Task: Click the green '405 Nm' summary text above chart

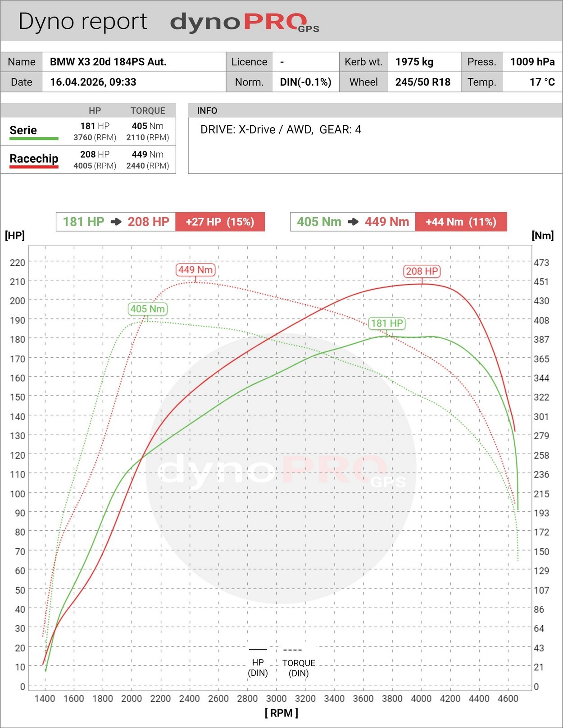Action: pyautogui.click(x=319, y=222)
